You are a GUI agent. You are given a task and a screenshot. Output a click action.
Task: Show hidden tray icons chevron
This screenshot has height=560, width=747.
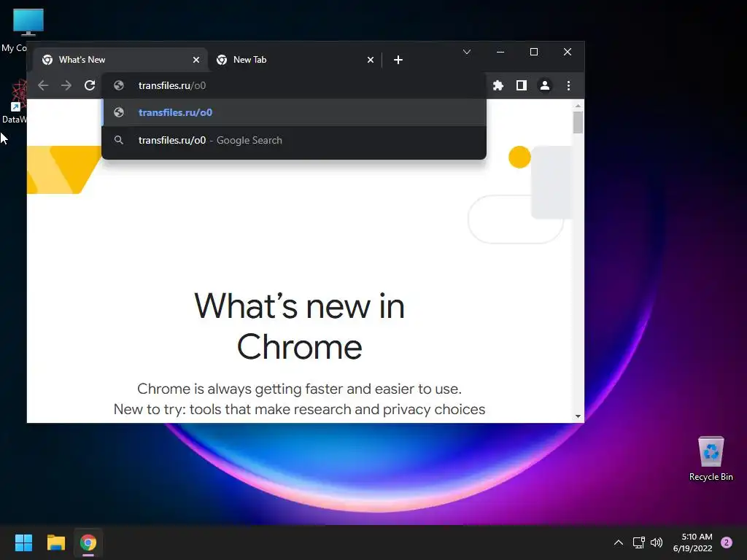click(x=619, y=542)
